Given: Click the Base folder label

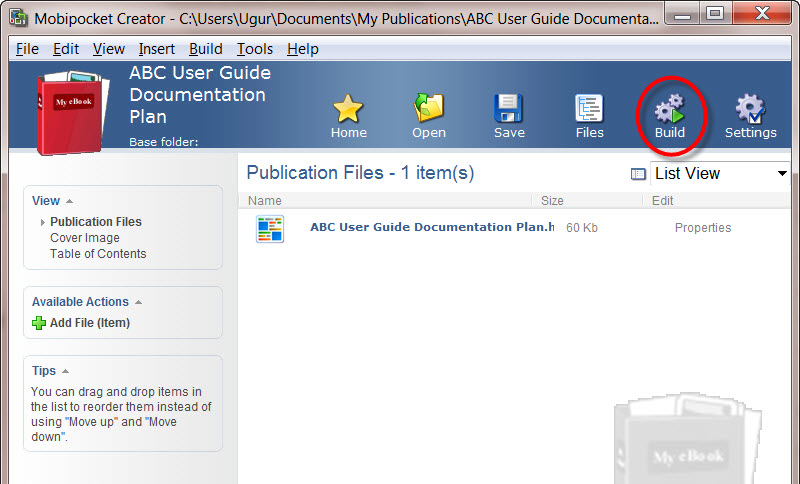Looking at the screenshot, I should (163, 142).
